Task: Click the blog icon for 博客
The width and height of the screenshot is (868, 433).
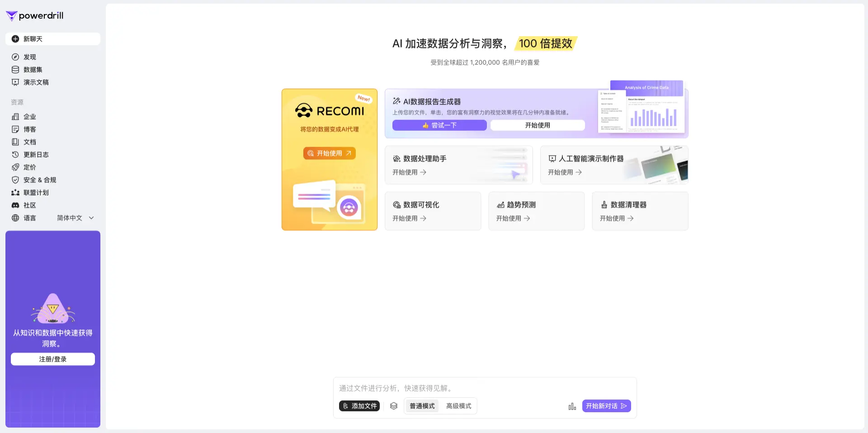Action: coord(15,129)
